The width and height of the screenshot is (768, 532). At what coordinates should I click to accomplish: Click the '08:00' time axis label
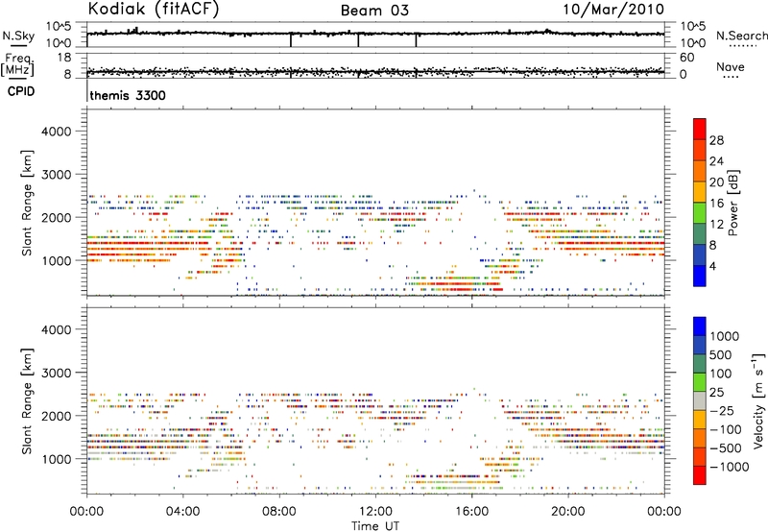tap(279, 512)
